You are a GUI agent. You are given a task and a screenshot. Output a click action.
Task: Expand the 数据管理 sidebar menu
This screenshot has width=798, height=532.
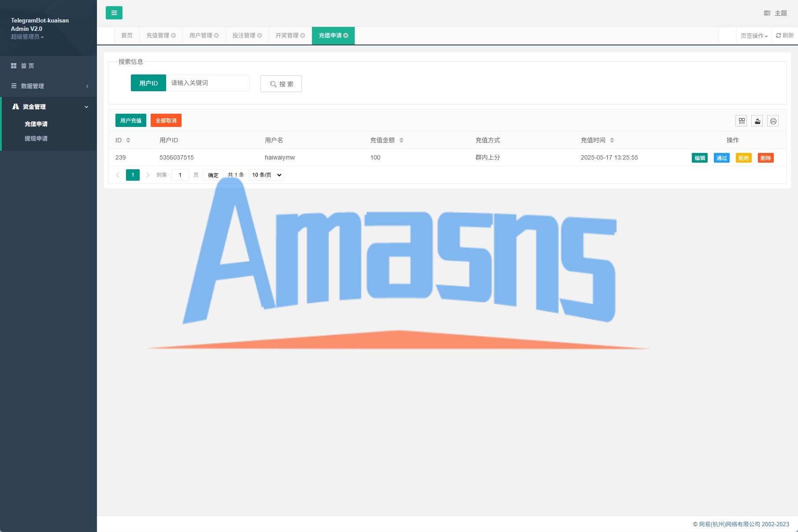48,86
